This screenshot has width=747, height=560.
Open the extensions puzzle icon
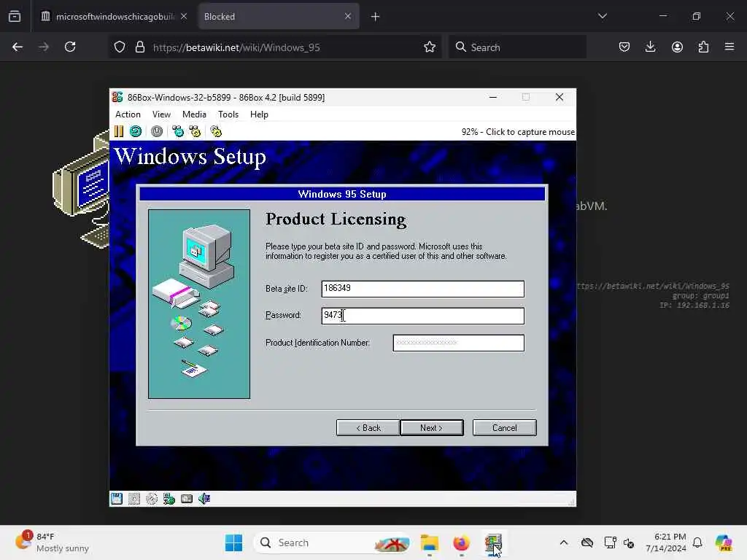pyautogui.click(x=703, y=47)
